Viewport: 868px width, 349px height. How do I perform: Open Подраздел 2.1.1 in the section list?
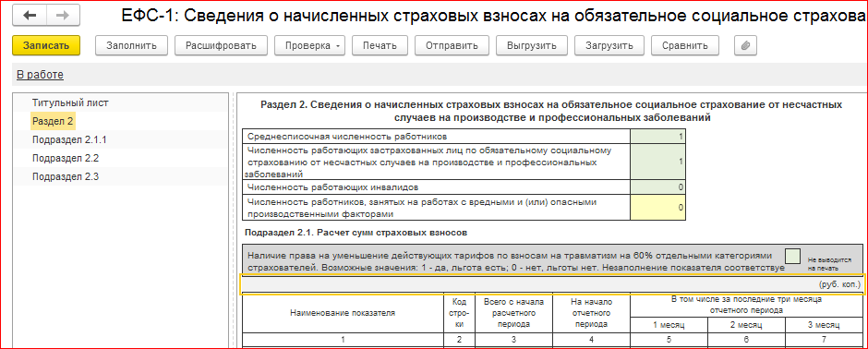(69, 140)
